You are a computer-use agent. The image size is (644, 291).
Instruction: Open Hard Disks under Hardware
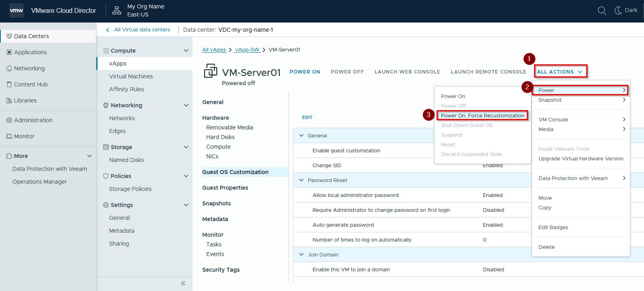[220, 137]
